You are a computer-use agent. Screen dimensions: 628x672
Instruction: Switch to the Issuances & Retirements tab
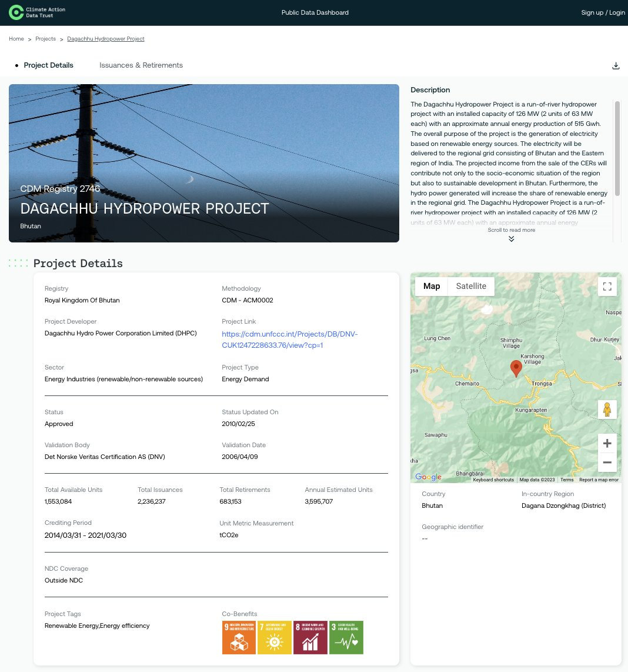pos(141,65)
